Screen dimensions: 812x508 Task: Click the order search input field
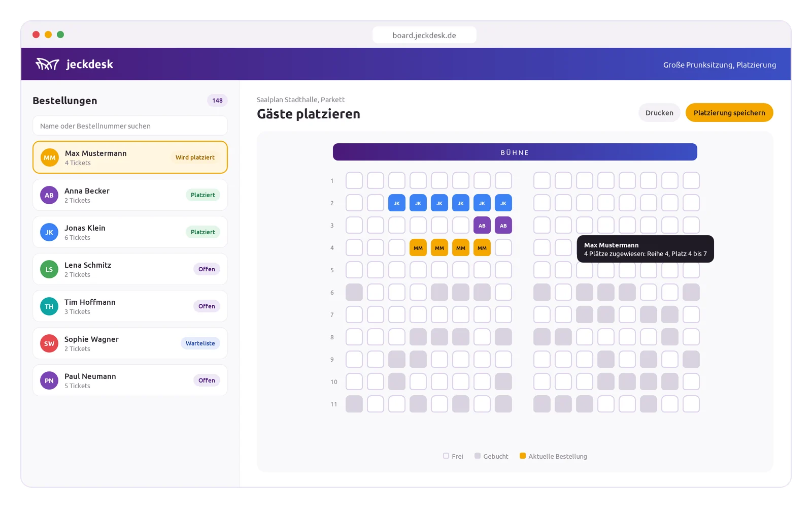pyautogui.click(x=130, y=125)
